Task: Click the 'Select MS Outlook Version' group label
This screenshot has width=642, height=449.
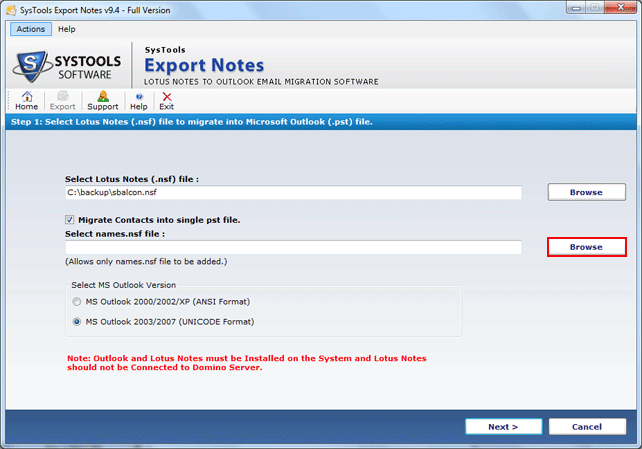Action: click(x=124, y=285)
